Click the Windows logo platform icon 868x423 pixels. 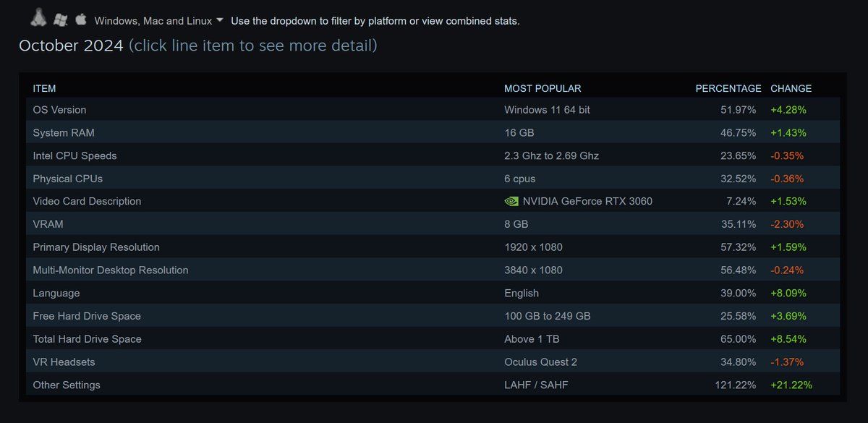click(61, 19)
